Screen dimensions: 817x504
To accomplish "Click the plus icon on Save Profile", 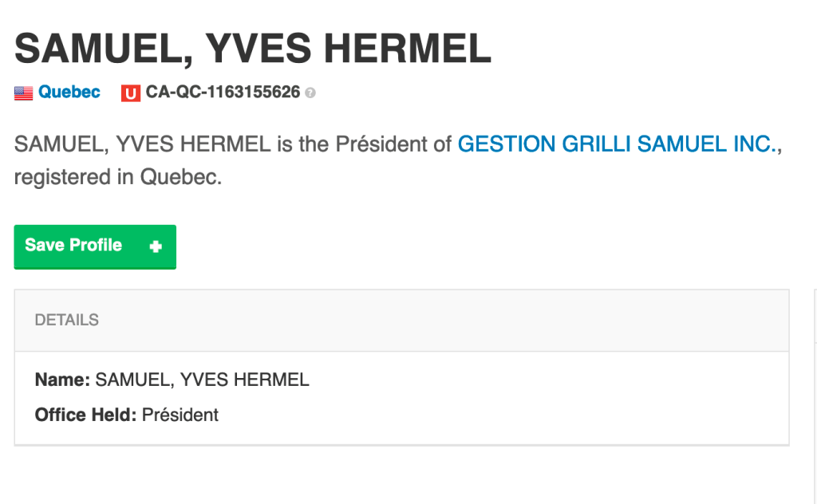I will click(x=156, y=246).
